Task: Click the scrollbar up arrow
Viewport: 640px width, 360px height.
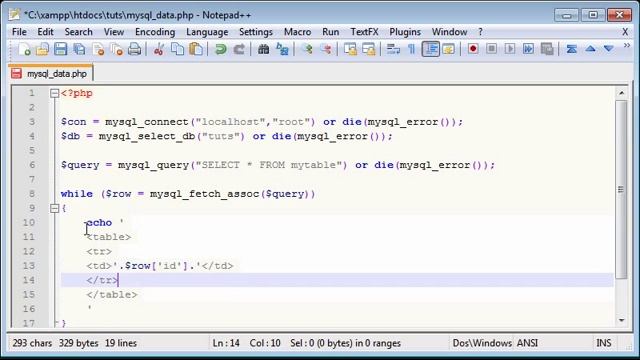Action: [621, 93]
